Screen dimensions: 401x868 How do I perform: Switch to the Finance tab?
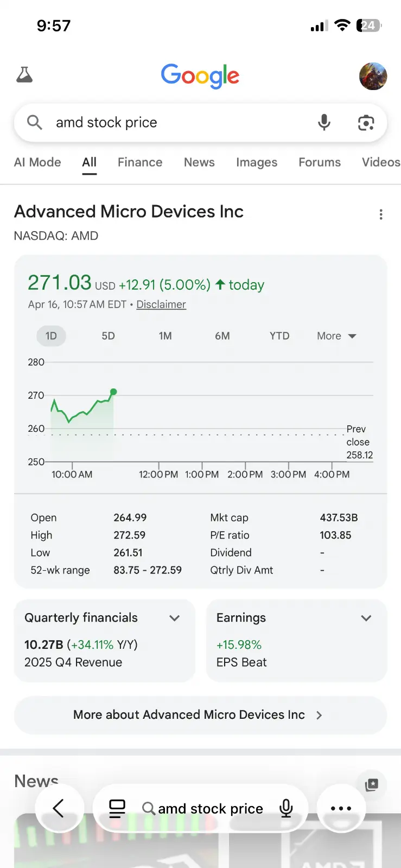pyautogui.click(x=140, y=162)
